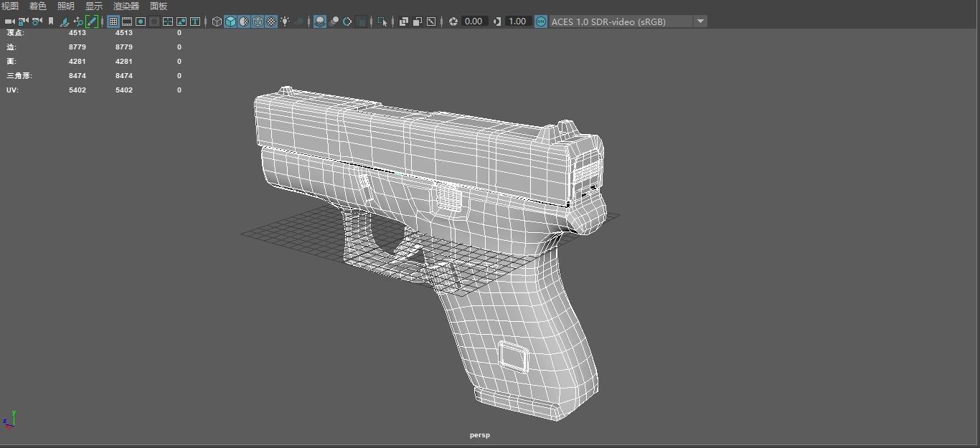Click the 面 (Faces) count 4281 first column
Screen dimensions: 980x448
(x=77, y=61)
